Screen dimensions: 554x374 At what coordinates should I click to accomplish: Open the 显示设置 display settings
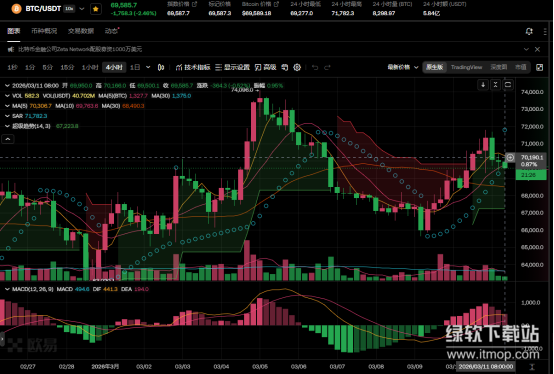[232, 67]
